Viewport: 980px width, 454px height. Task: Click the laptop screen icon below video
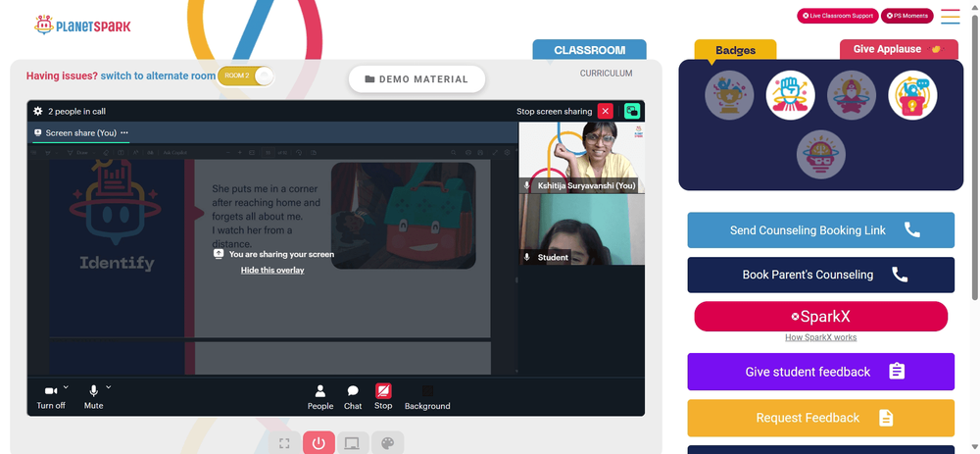353,443
